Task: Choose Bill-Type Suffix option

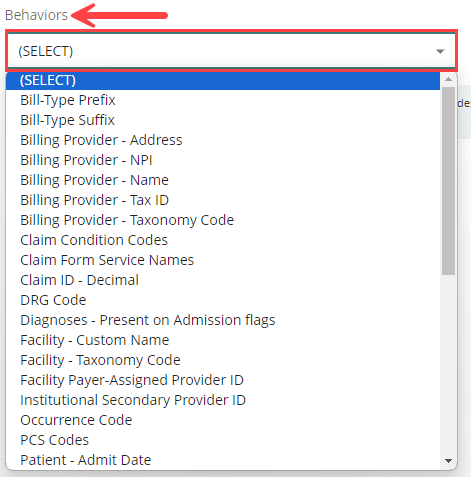Action: pos(223,120)
